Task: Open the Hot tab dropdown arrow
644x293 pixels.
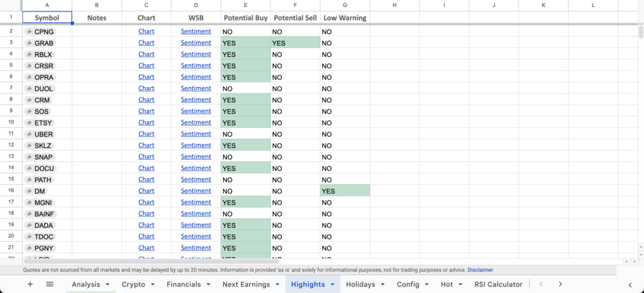Action: point(460,285)
